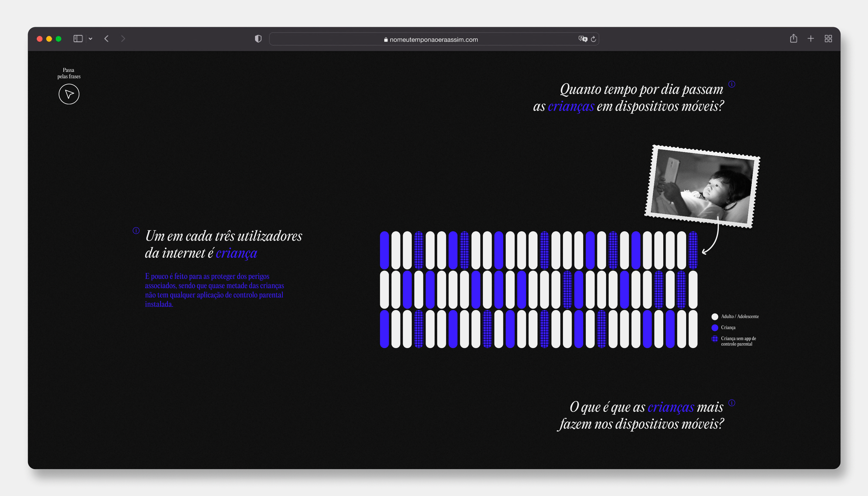
Task: Open the translate page icon
Action: pos(583,39)
